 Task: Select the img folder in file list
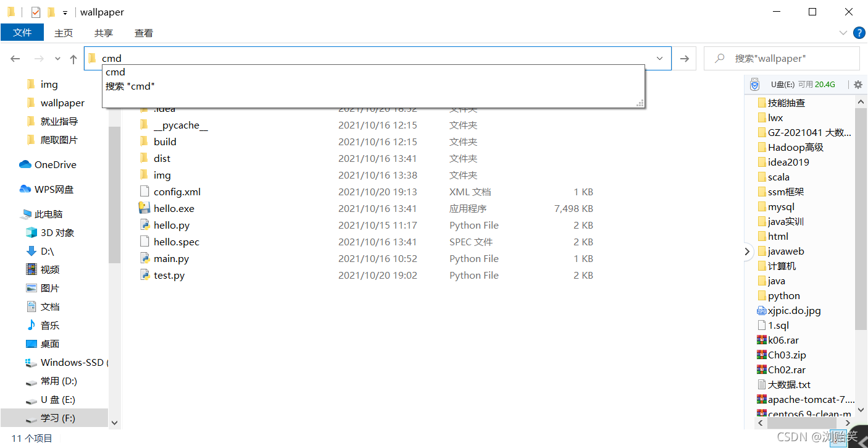[162, 175]
